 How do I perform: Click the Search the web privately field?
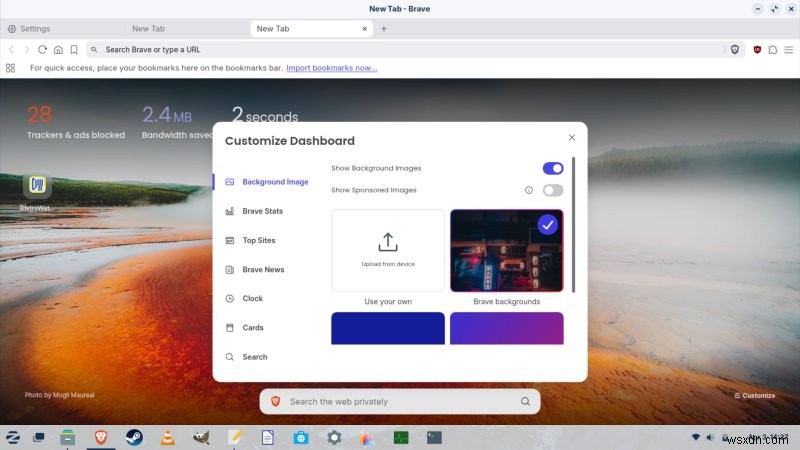(x=400, y=402)
